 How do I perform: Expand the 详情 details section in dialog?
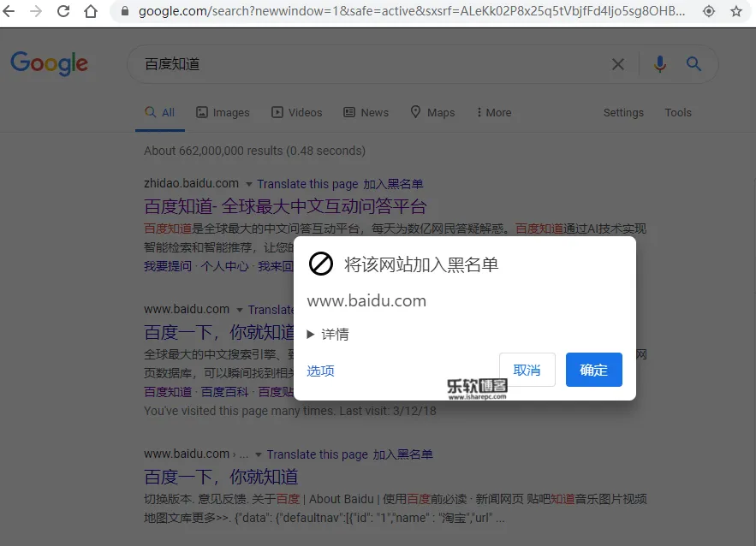[x=328, y=334]
